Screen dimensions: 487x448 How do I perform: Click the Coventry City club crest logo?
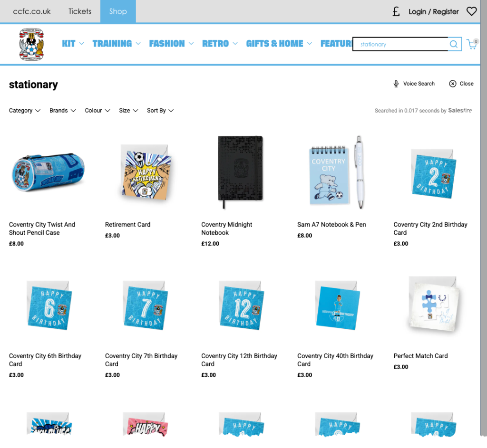coord(31,44)
